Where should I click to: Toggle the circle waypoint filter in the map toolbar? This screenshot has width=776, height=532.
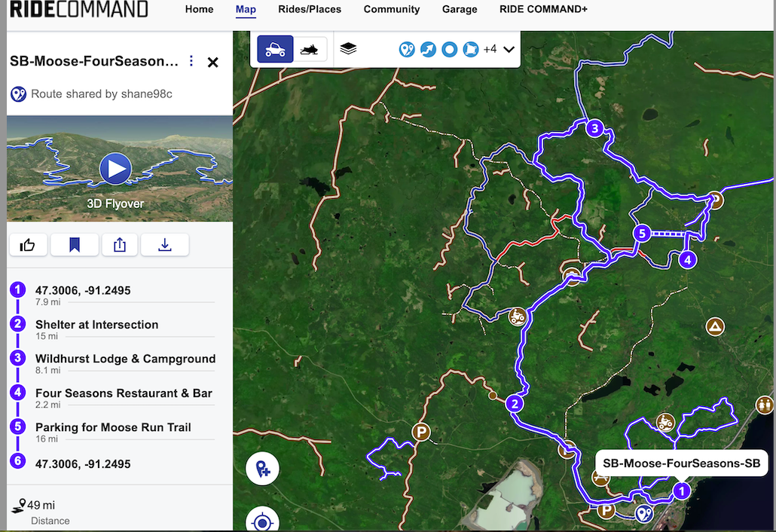[x=449, y=49]
